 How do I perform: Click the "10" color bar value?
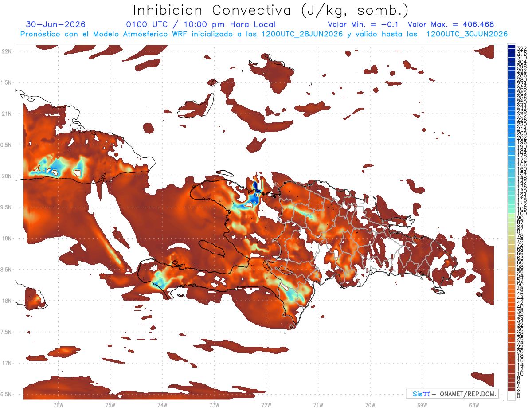click(x=520, y=374)
